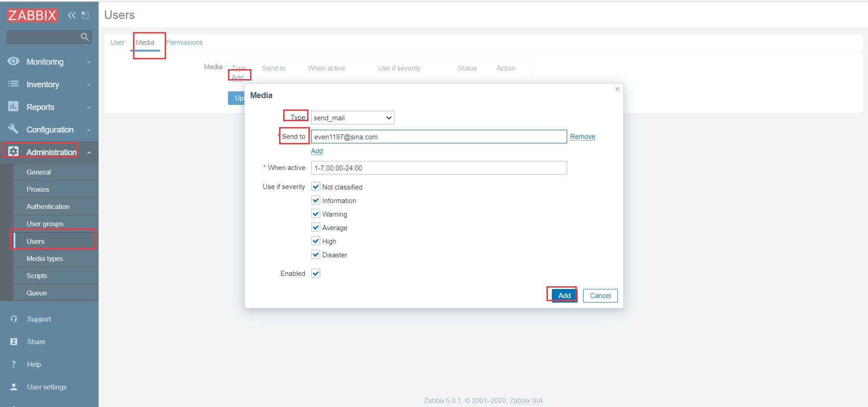
Task: Click the Configuration wrench icon
Action: tap(14, 129)
